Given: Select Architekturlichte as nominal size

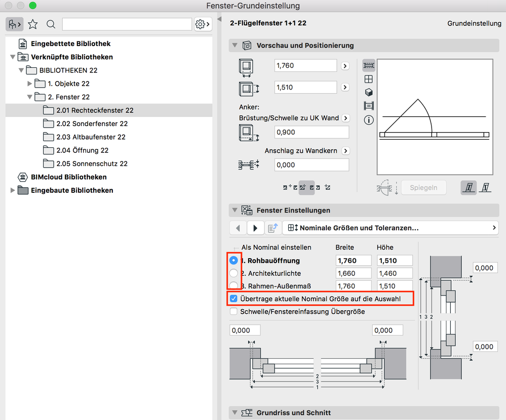Looking at the screenshot, I should [233, 273].
